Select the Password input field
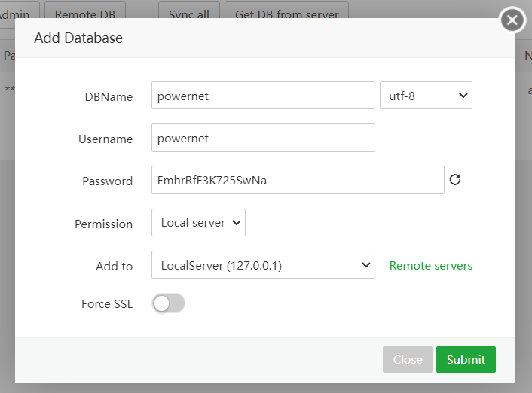Image resolution: width=532 pixels, height=393 pixels. (x=298, y=181)
